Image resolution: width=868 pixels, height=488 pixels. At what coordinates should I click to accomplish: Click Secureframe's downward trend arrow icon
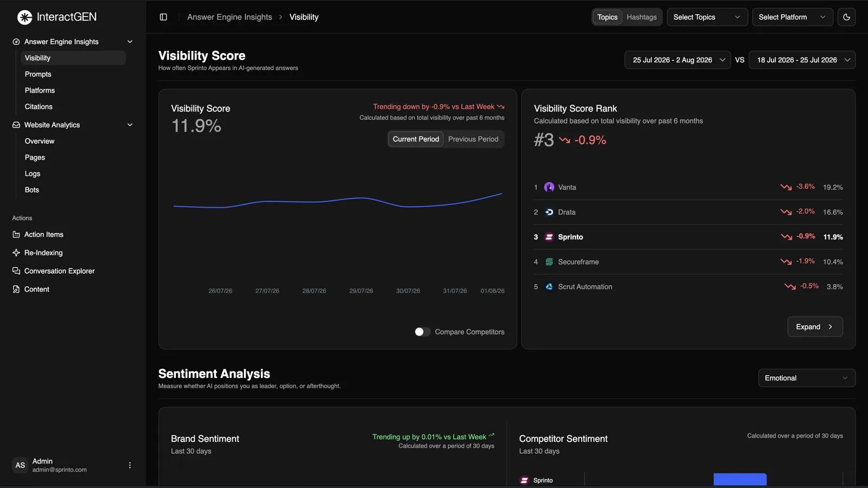[x=786, y=262]
